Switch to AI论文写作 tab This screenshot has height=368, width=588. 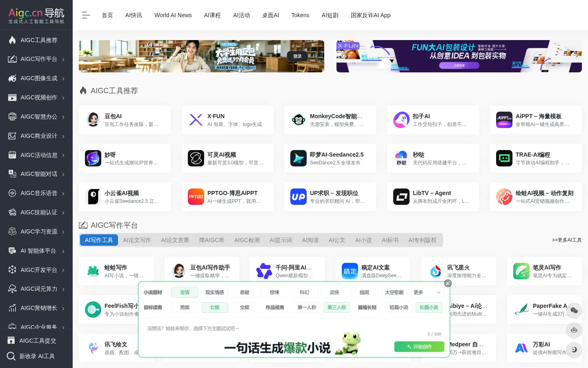pyautogui.click(x=137, y=240)
